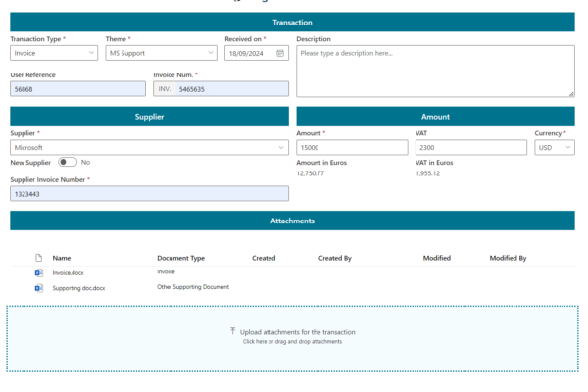Open the calendar picker for Received on
Image resolution: width=588 pixels, height=392 pixels.
click(280, 53)
